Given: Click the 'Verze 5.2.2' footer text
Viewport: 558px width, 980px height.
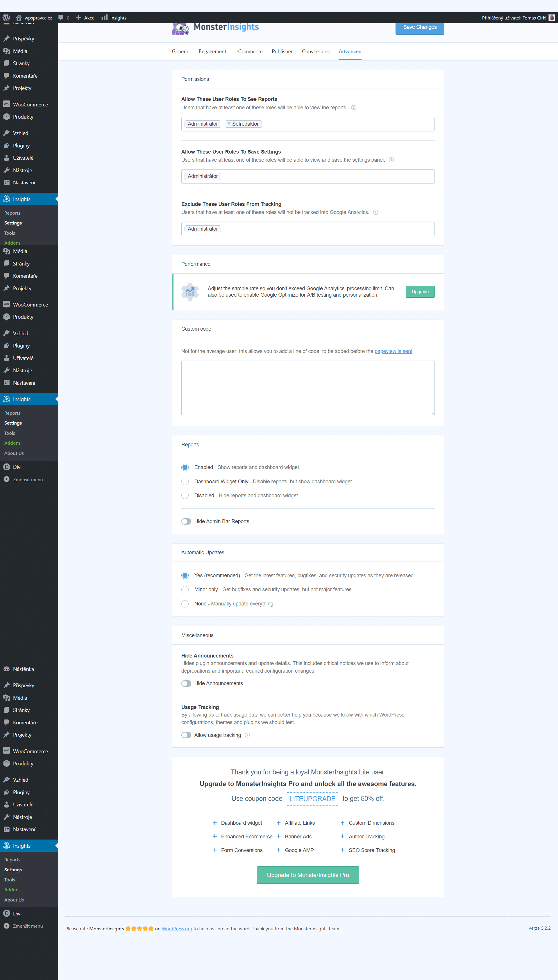Looking at the screenshot, I should click(539, 928).
